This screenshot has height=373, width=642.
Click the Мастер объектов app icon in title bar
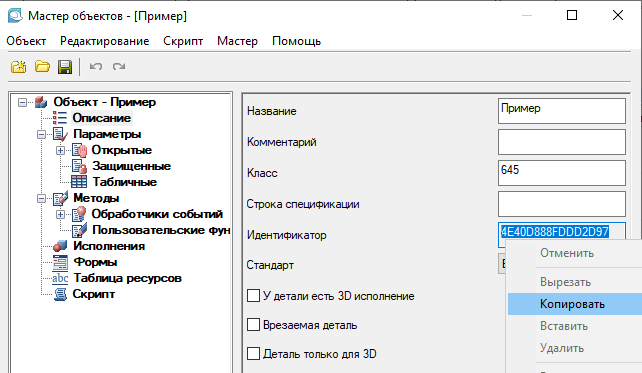coord(15,16)
